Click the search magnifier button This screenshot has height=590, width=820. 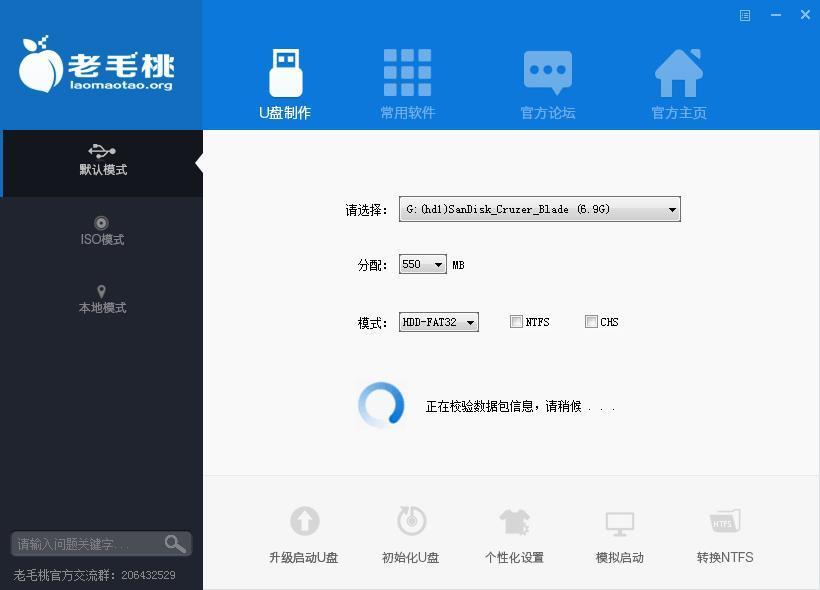tap(175, 543)
